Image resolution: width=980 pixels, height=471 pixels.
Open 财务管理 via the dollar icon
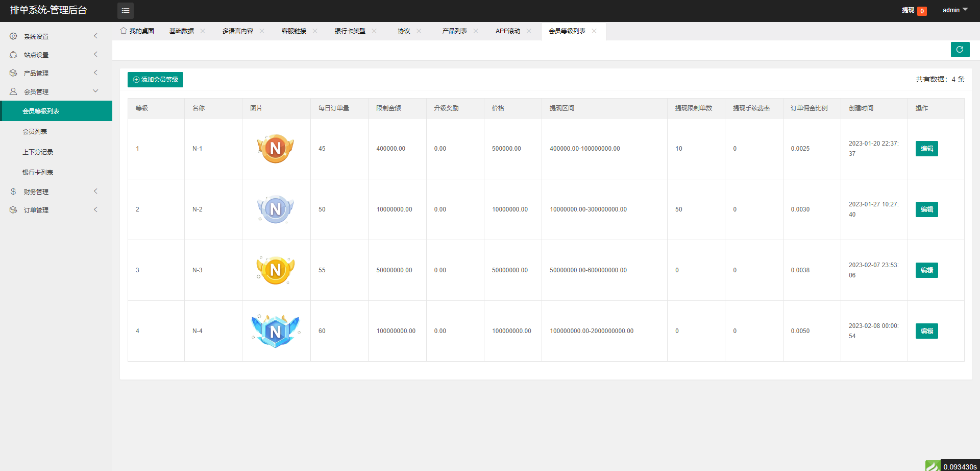pos(13,191)
